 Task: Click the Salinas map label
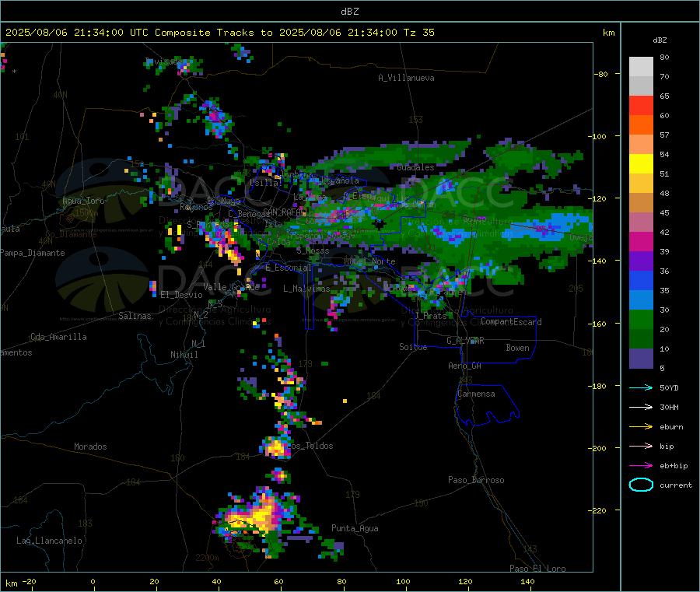coord(135,316)
